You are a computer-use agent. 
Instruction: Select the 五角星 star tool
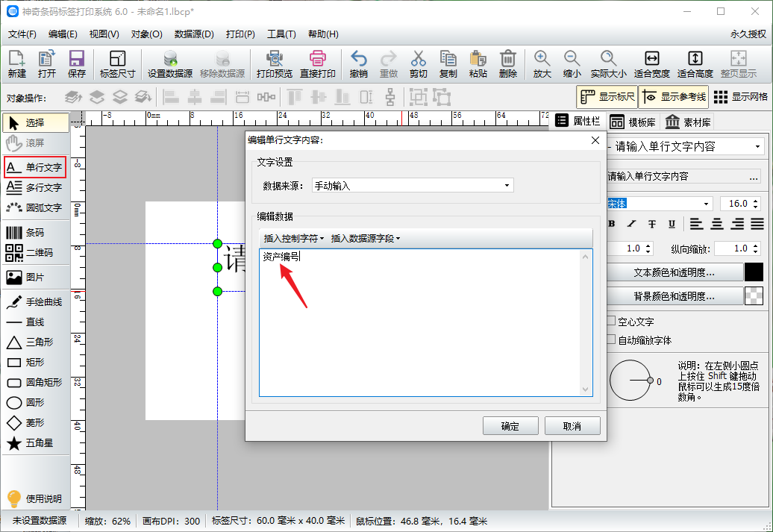35,442
